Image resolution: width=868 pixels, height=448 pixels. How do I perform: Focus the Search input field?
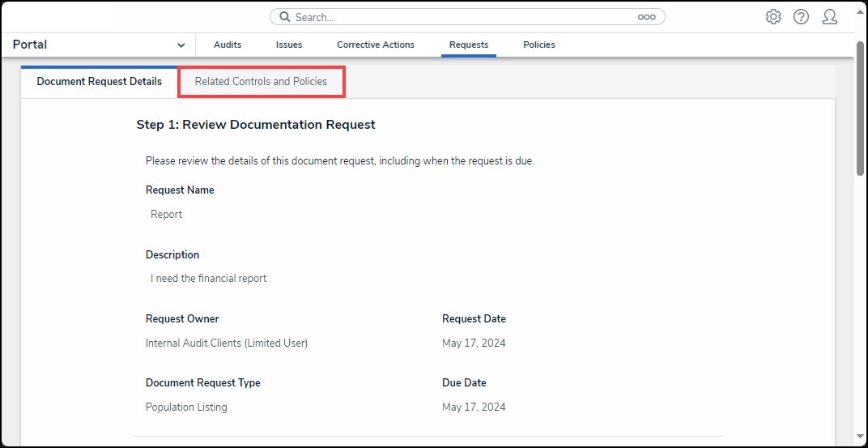coord(462,17)
